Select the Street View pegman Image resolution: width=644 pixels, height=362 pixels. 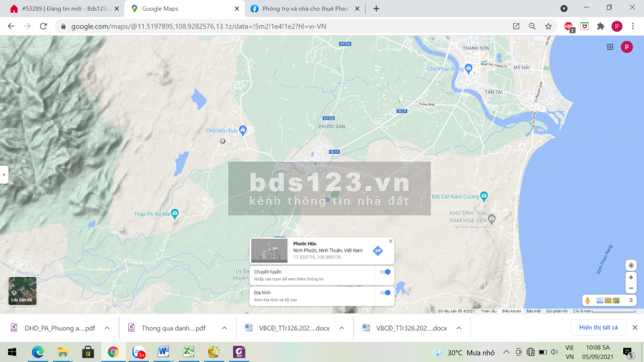[x=587, y=300]
